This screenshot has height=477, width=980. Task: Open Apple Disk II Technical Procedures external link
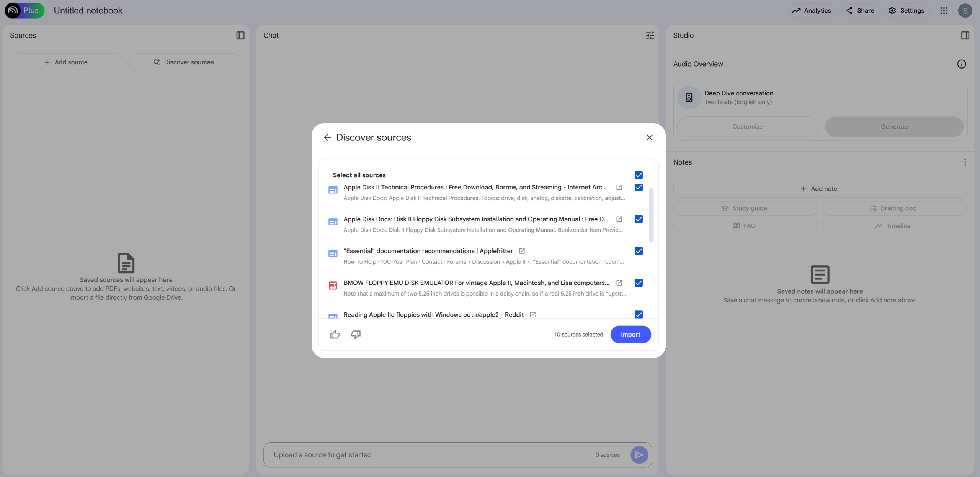tap(619, 187)
